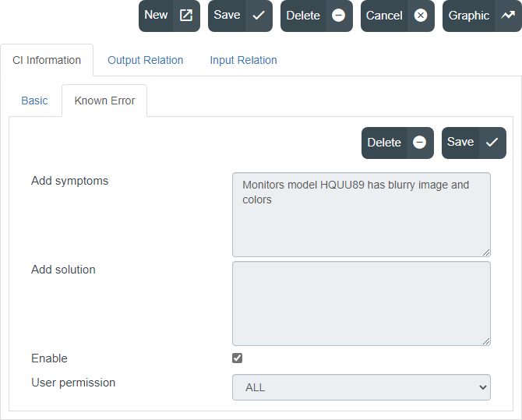Click the Cancel button label
522x420 pixels.
384,16
